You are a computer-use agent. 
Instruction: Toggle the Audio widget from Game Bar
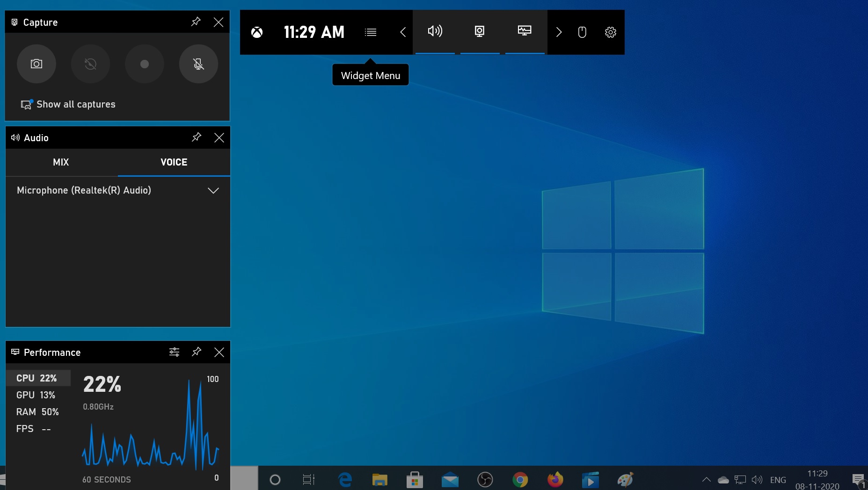[x=435, y=32]
